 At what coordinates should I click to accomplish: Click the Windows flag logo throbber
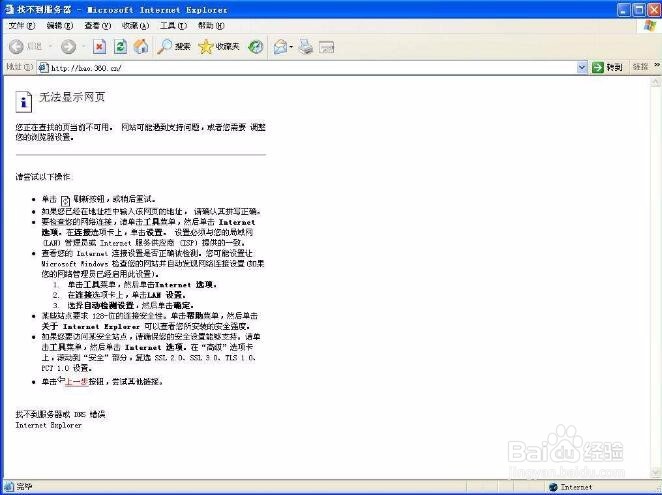pyautogui.click(x=650, y=26)
